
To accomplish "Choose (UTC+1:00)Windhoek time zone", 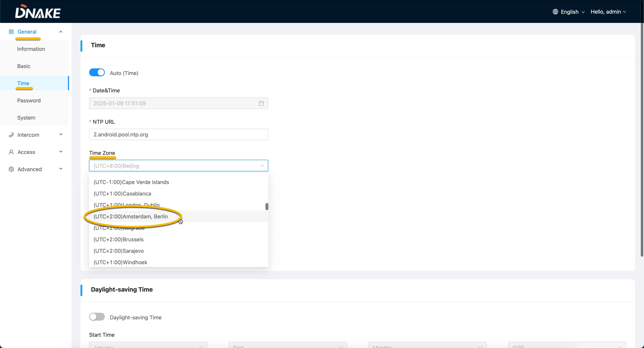I will coord(179,262).
